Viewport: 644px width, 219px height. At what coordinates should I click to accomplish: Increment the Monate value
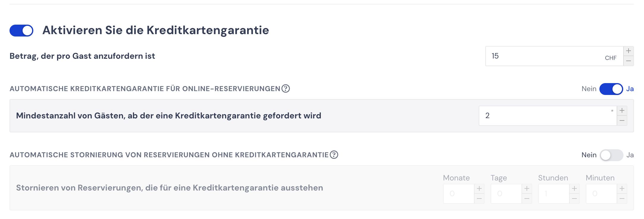click(479, 189)
